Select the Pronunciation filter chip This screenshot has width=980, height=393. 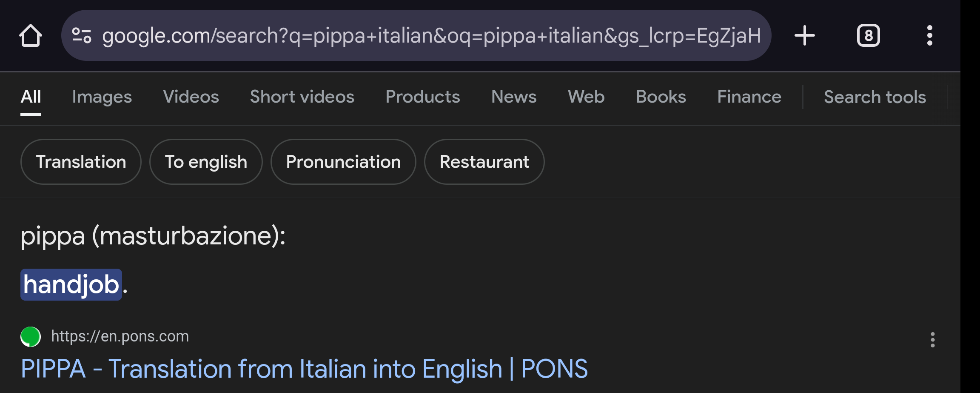(343, 162)
